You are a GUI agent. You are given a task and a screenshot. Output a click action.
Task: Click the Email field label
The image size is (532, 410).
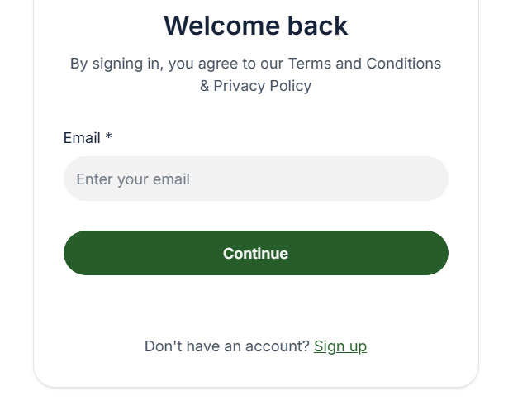(82, 138)
